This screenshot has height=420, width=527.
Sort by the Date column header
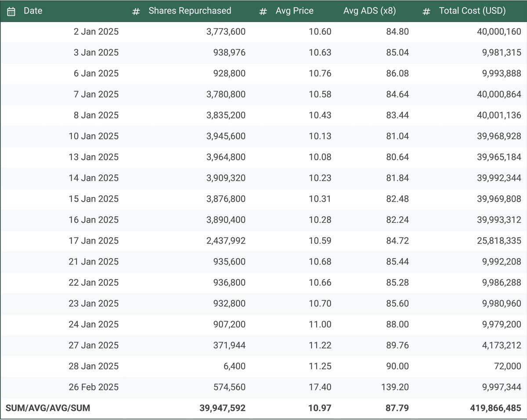tap(33, 11)
